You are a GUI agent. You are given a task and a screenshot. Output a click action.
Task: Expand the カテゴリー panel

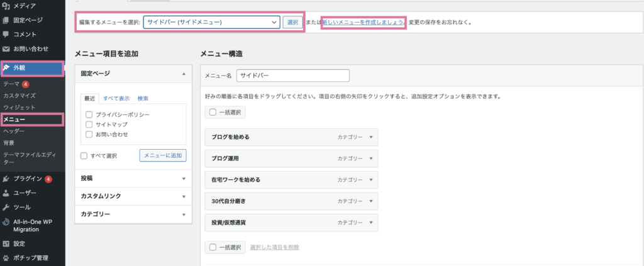(x=133, y=214)
